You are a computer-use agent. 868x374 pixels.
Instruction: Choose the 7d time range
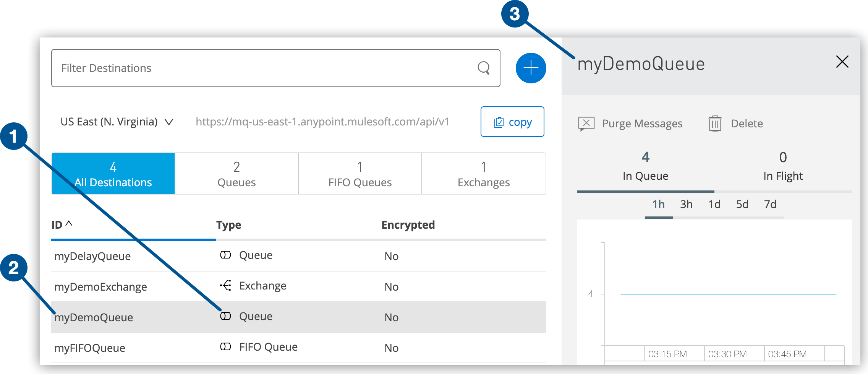coord(770,204)
